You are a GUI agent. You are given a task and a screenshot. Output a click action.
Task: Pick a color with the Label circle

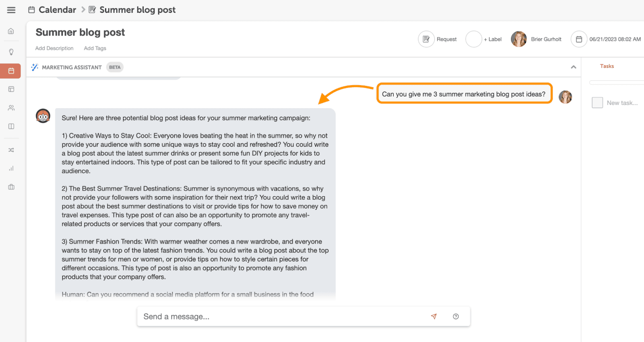473,39
